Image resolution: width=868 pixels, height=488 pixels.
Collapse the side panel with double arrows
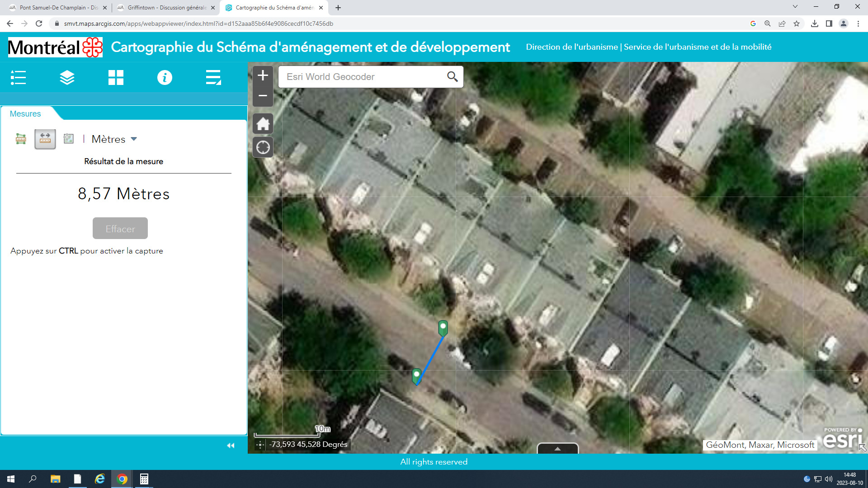231,446
